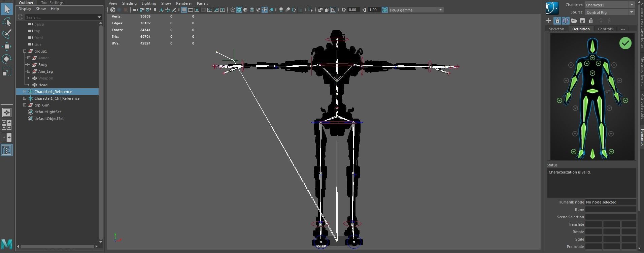The width and height of the screenshot is (644, 253).
Task: Switch to single perspective pane layout
Action: 7,113
